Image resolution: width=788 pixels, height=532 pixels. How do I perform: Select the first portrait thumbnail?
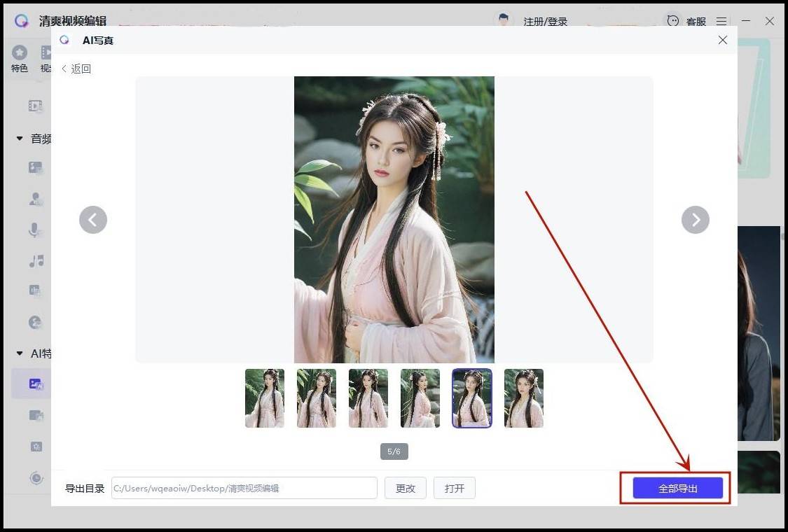(265, 398)
